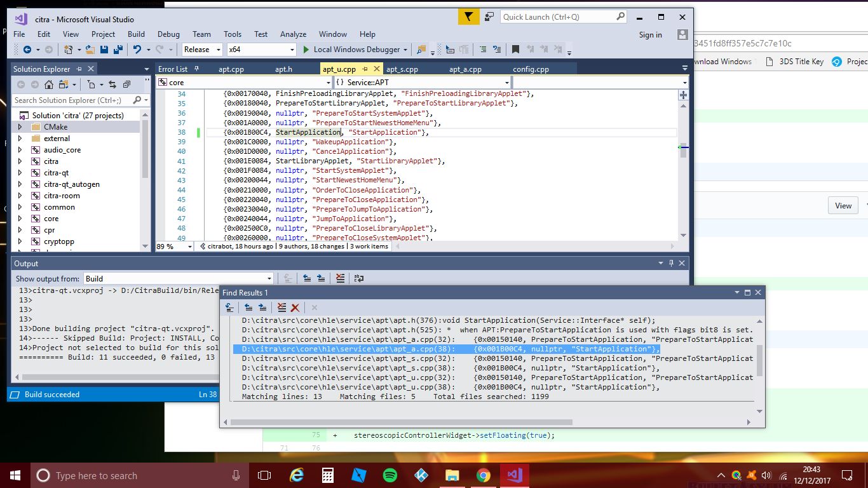
Task: Open the File menu
Action: (19, 34)
